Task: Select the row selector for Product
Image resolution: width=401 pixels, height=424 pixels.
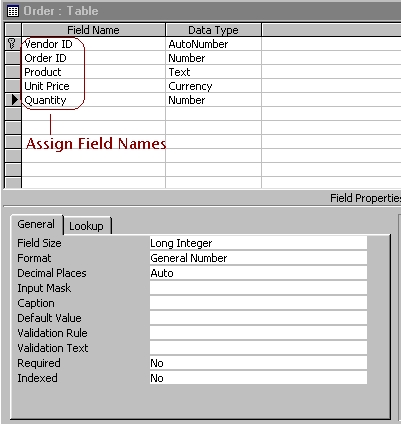Action: coord(13,72)
